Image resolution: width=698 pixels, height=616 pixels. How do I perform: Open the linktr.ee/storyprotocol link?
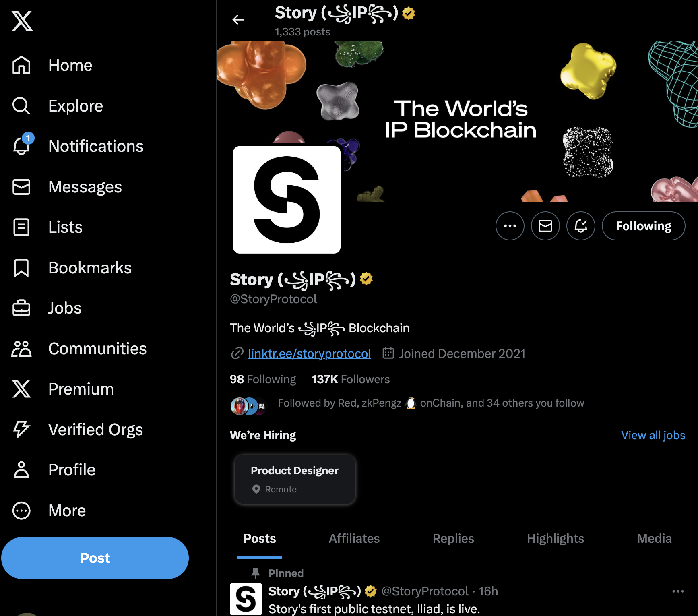pyautogui.click(x=310, y=353)
